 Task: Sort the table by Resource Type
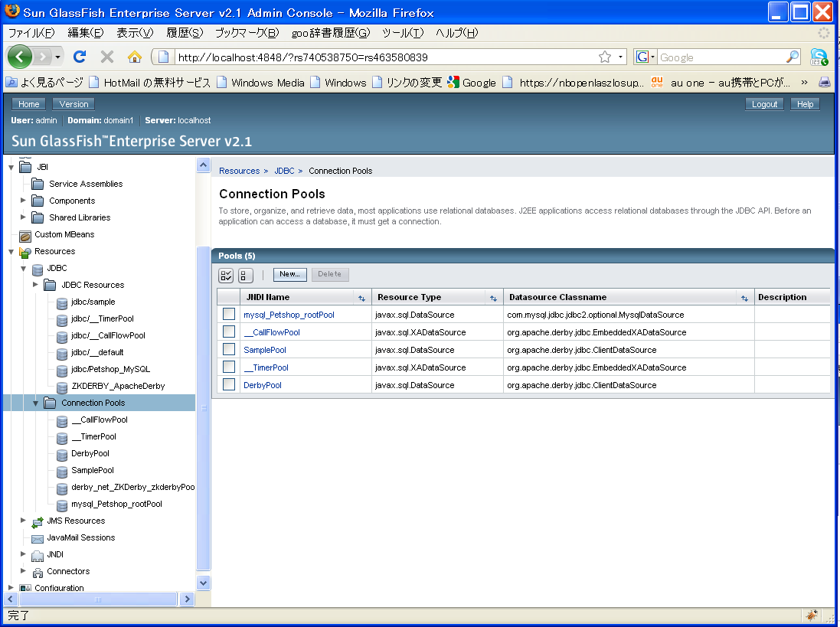pyautogui.click(x=493, y=299)
